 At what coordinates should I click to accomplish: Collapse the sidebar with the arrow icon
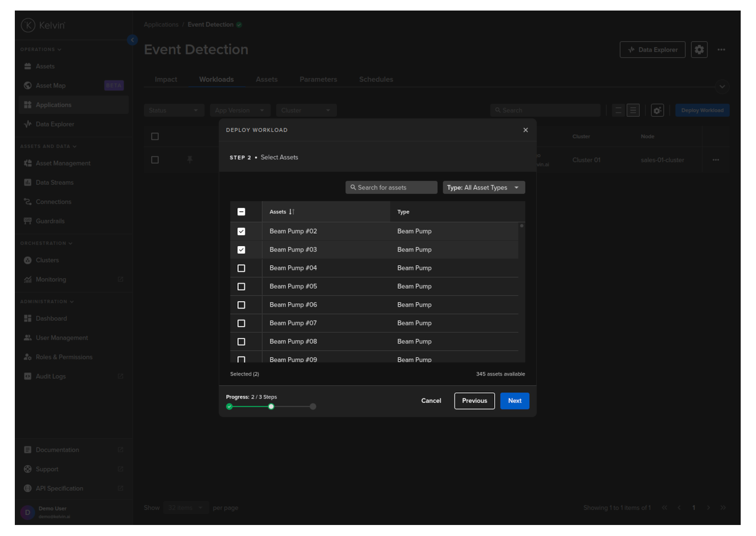click(x=133, y=40)
